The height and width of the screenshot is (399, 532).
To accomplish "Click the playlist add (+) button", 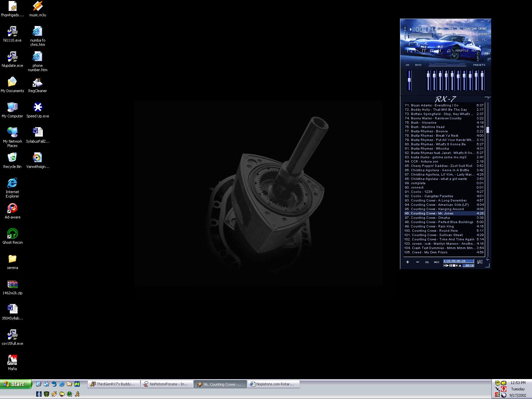I will (x=408, y=262).
